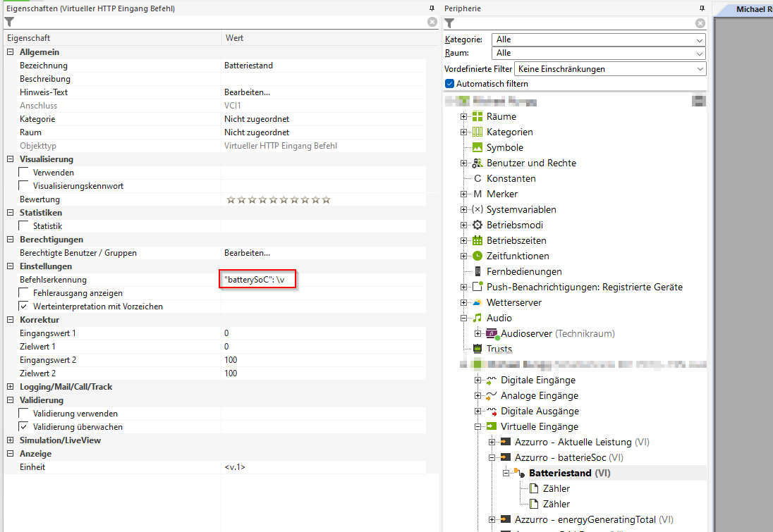The height and width of the screenshot is (532, 773).
Task: Click the Audioserver device icon
Action: (x=492, y=334)
